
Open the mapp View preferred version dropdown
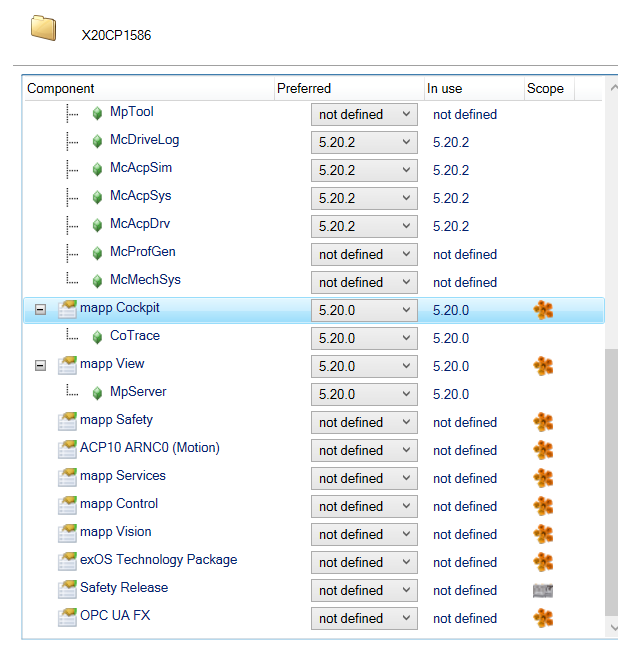click(364, 366)
